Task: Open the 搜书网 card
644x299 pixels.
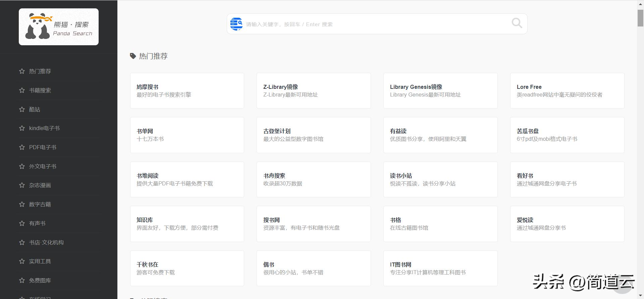Action: (x=314, y=224)
